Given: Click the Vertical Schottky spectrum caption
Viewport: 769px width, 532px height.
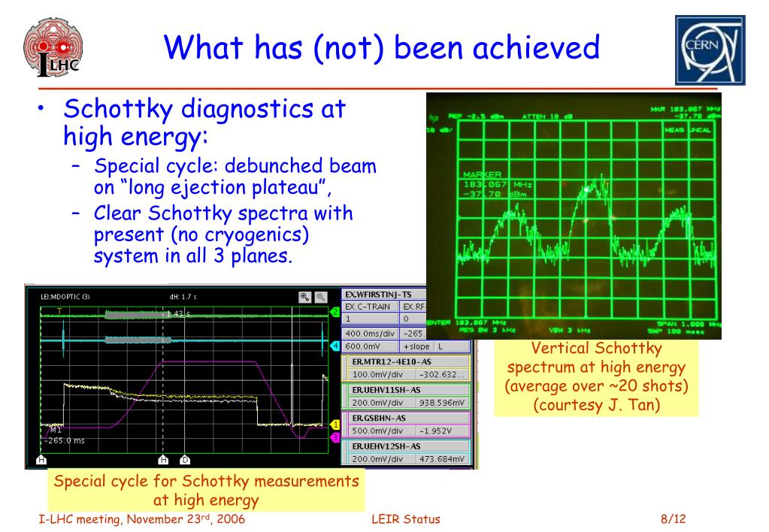Looking at the screenshot, I should pyautogui.click(x=596, y=376).
